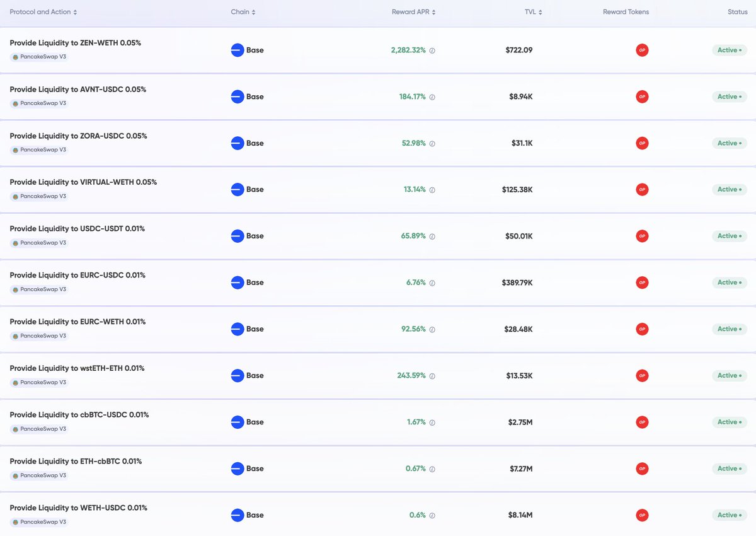Open APR info icon for EURC-WETH row
756x536 pixels.
[x=432, y=330]
